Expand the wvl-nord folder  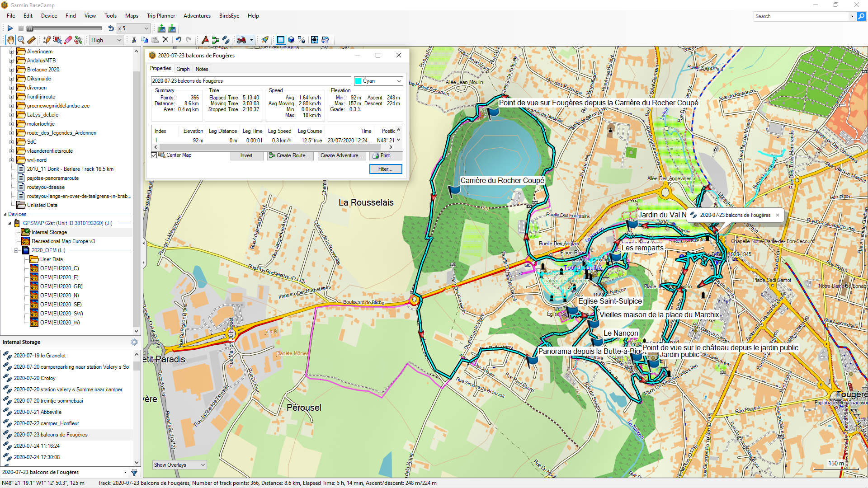[11, 160]
